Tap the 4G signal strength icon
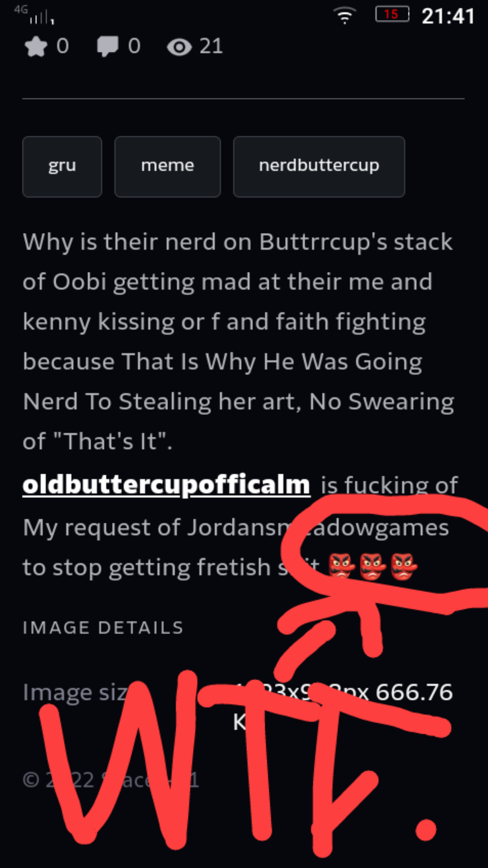Viewport: 488px width, 868px height. [x=34, y=15]
